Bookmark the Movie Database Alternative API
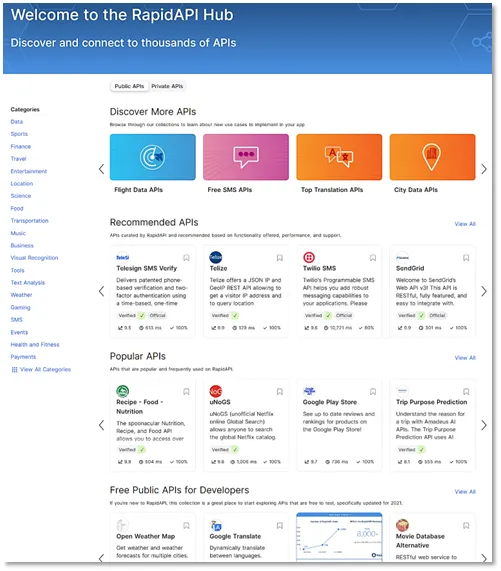Viewport: 501px width, 571px height. (466, 526)
